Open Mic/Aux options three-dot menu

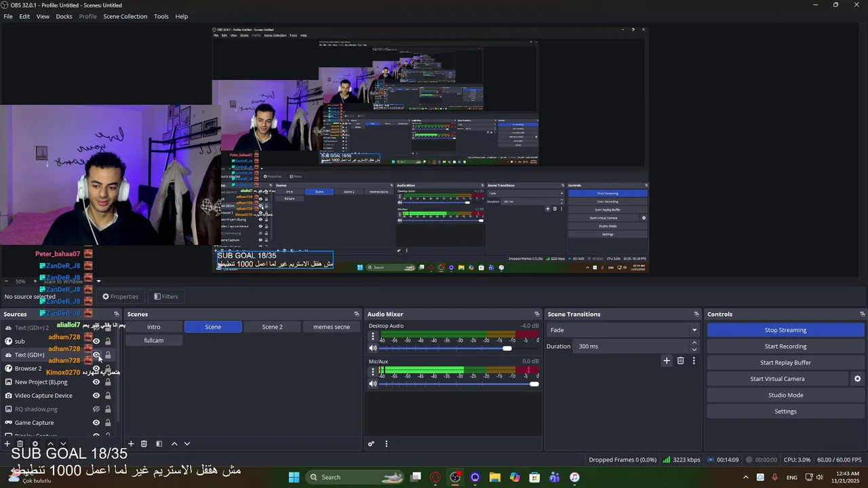click(x=372, y=371)
